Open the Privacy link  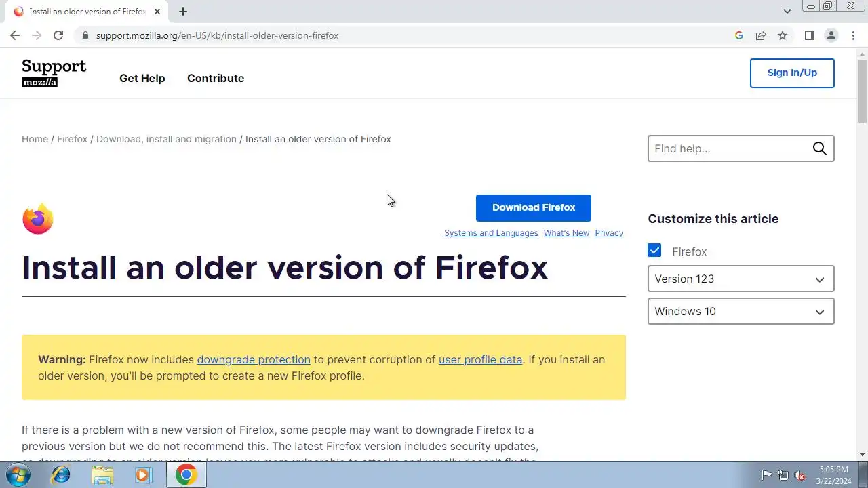[x=609, y=233]
